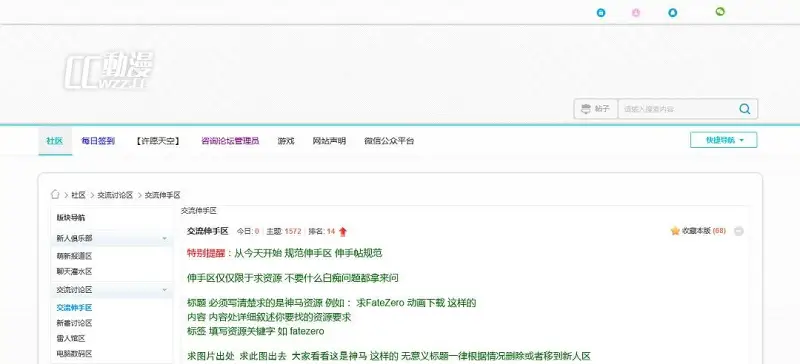The image size is (800, 364).
Task: Click the 今日: 0 count
Action: coord(248,232)
